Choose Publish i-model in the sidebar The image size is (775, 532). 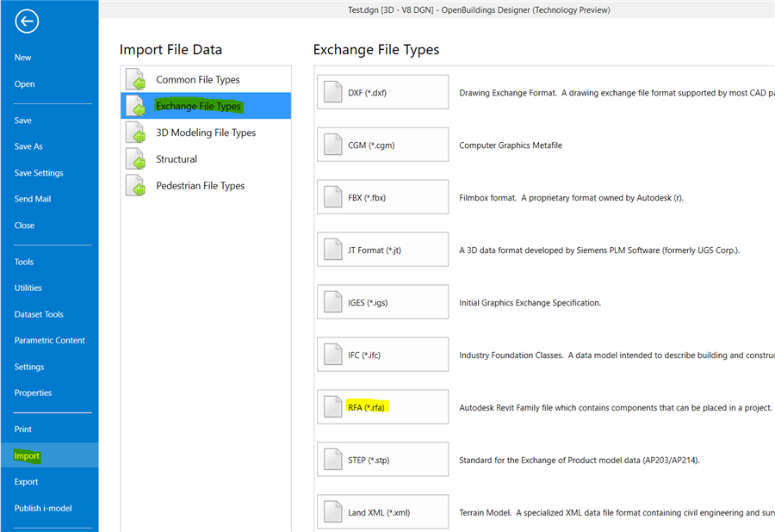(43, 508)
